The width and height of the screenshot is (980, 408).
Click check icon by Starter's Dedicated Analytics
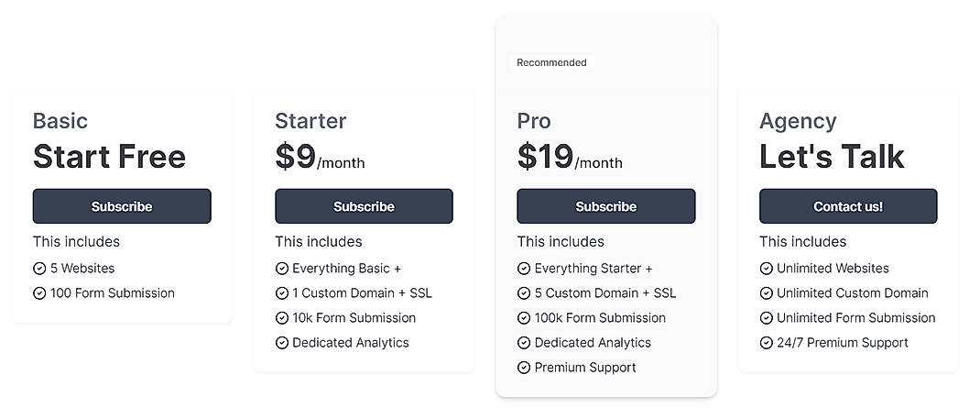click(x=282, y=343)
